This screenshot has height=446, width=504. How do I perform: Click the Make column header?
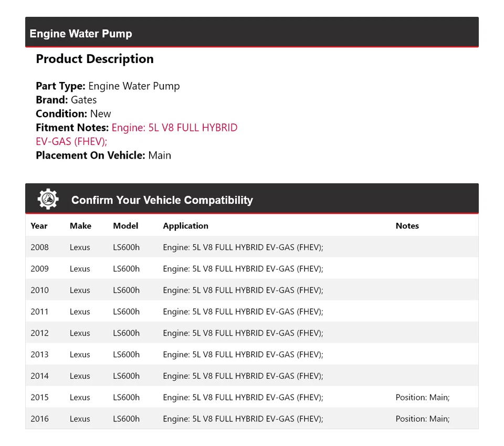[80, 226]
